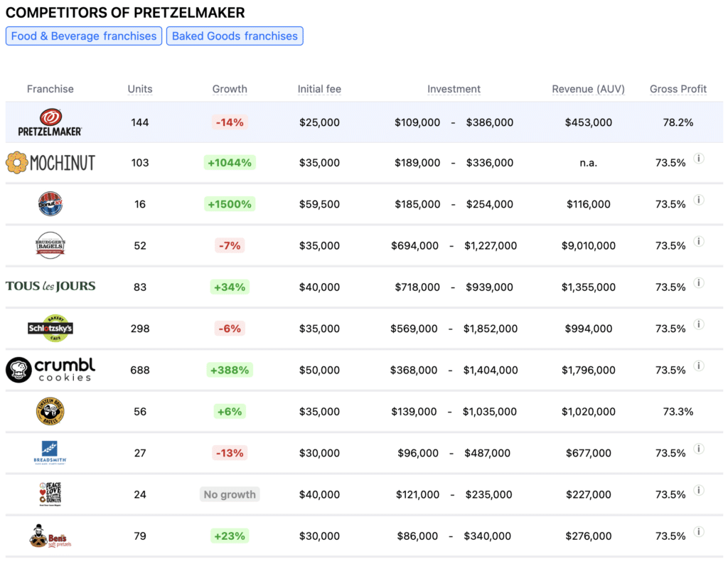The width and height of the screenshot is (728, 564).
Task: Click revenue value $1,796,000
Action: (588, 371)
